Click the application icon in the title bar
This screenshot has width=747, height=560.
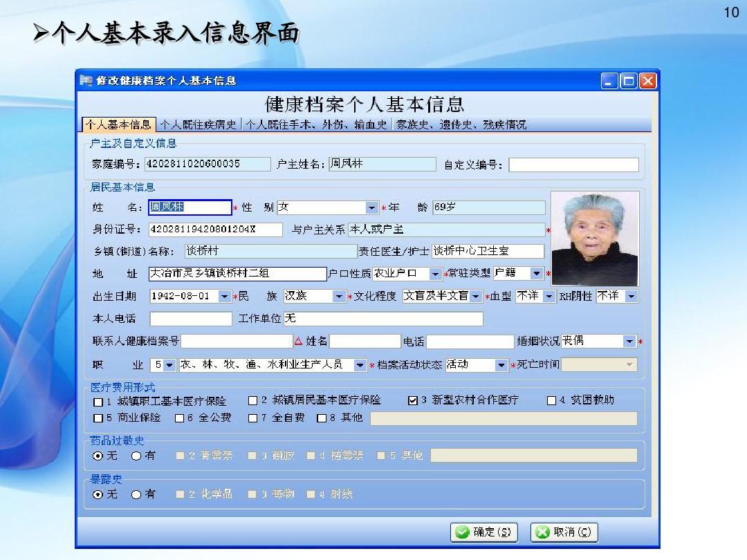point(86,80)
